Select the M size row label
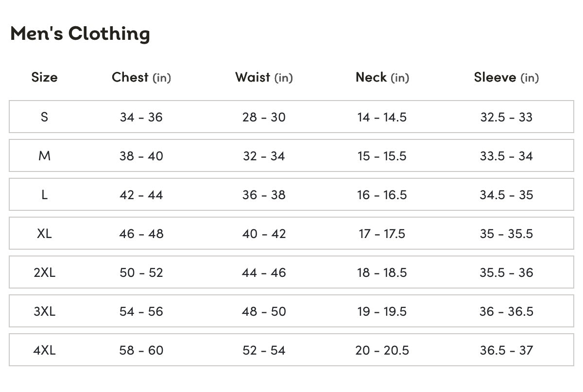This screenshot has width=583, height=392. (44, 156)
